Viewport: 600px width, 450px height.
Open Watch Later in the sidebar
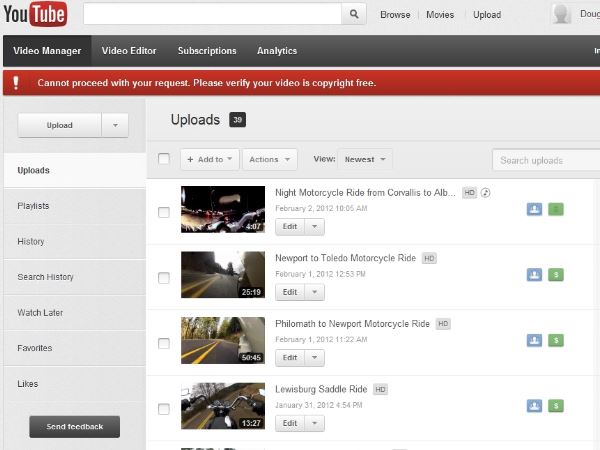coord(41,313)
